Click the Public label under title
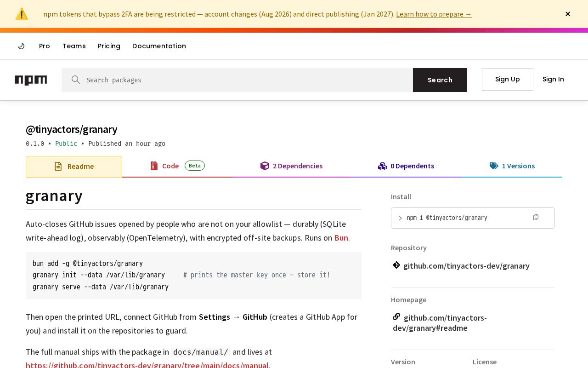Image resolution: width=588 pixels, height=368 pixels. (66, 144)
